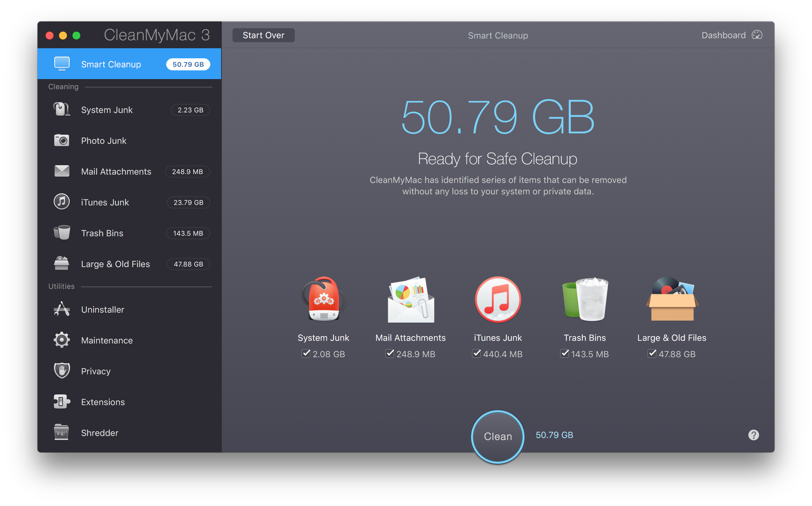This screenshot has width=812, height=506.
Task: Click the Mail Attachments envelope sidebar icon
Action: pyautogui.click(x=62, y=171)
